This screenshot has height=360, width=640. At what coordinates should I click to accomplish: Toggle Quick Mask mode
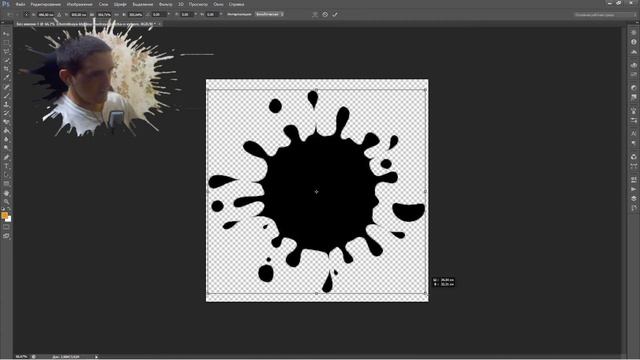[6, 227]
